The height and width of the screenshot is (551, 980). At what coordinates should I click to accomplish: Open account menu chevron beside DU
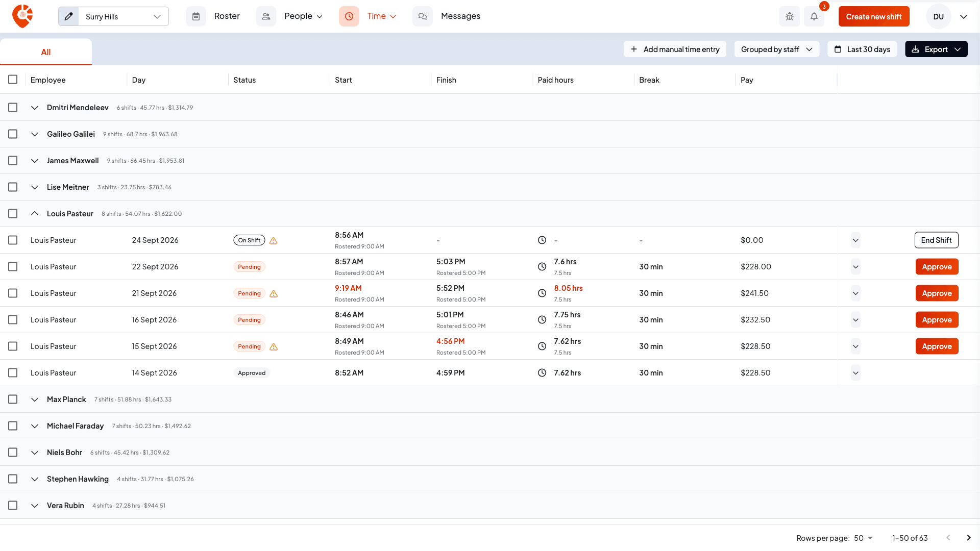(964, 16)
